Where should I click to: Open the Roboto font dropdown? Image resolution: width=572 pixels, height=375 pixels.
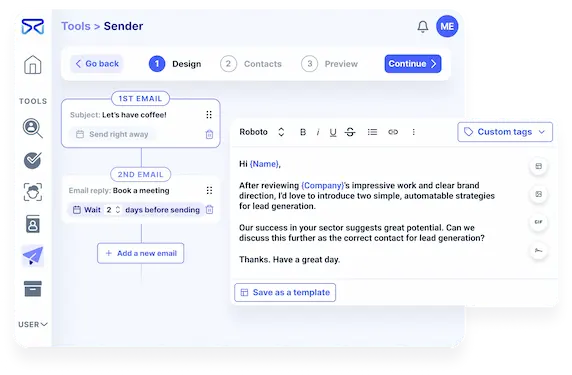262,132
